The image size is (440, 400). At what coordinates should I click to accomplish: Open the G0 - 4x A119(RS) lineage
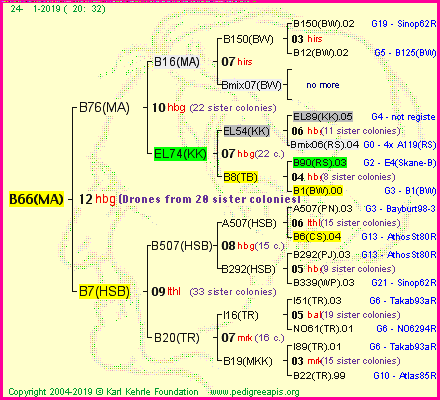[x=400, y=145]
